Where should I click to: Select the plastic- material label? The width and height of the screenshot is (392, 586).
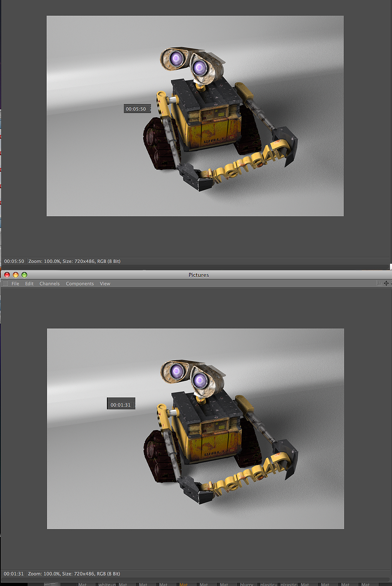pyautogui.click(x=269, y=584)
